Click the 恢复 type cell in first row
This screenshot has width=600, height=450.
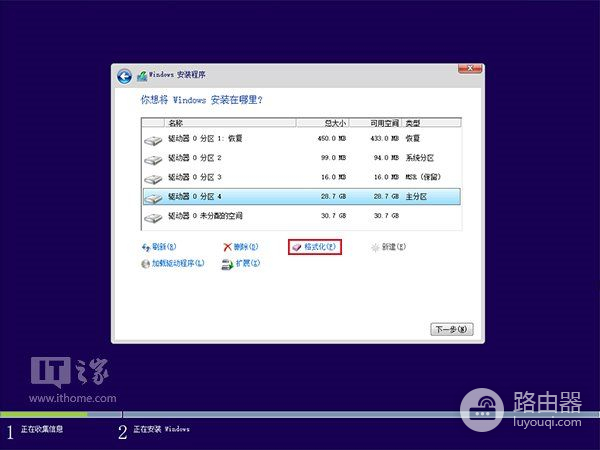click(412, 139)
